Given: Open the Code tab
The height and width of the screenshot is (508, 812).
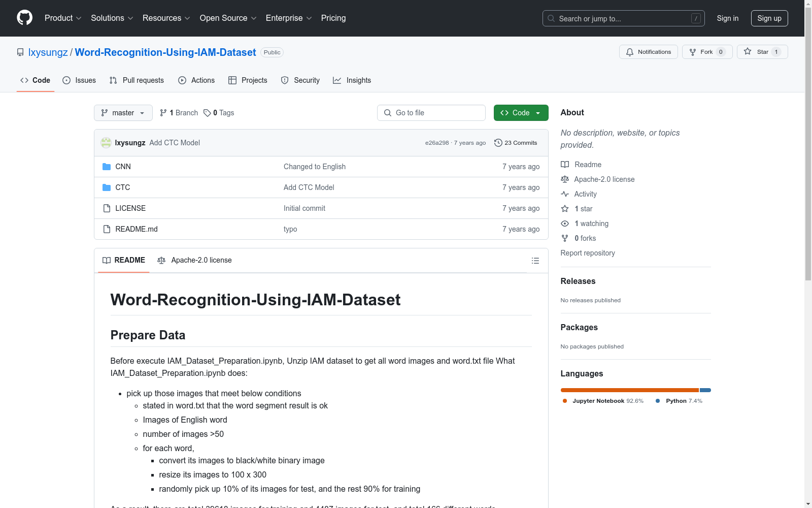Looking at the screenshot, I should [36, 80].
